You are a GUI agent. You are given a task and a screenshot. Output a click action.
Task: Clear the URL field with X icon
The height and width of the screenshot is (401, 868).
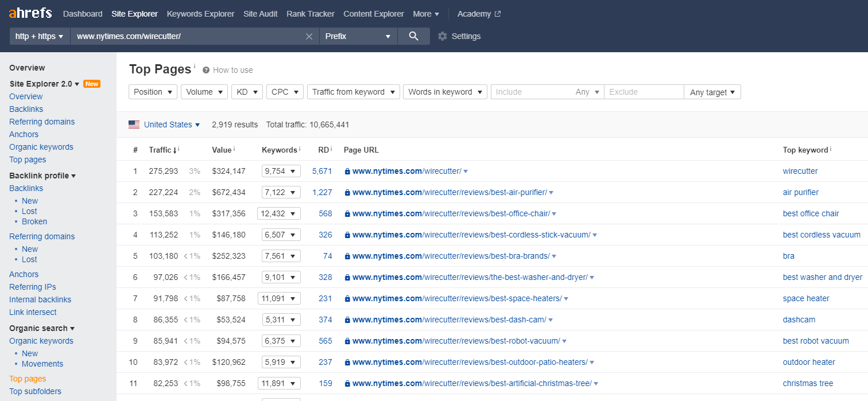click(309, 36)
